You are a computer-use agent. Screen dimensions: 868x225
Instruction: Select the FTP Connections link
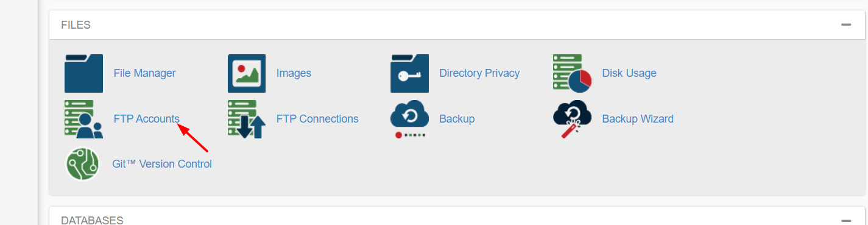tap(317, 119)
